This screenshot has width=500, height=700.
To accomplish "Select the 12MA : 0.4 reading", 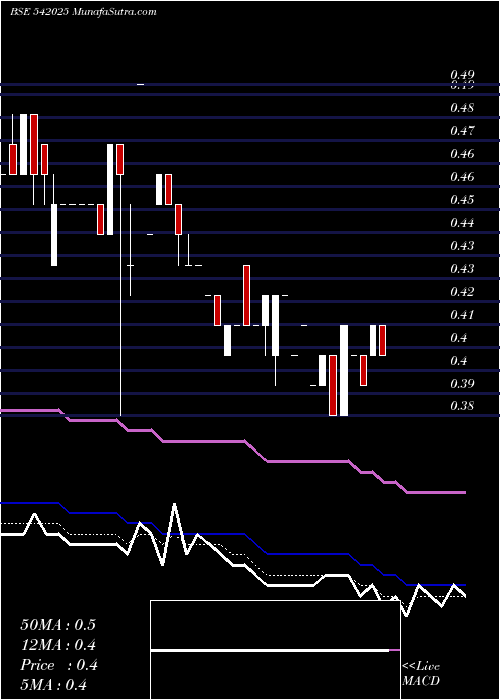I will coord(58,645).
